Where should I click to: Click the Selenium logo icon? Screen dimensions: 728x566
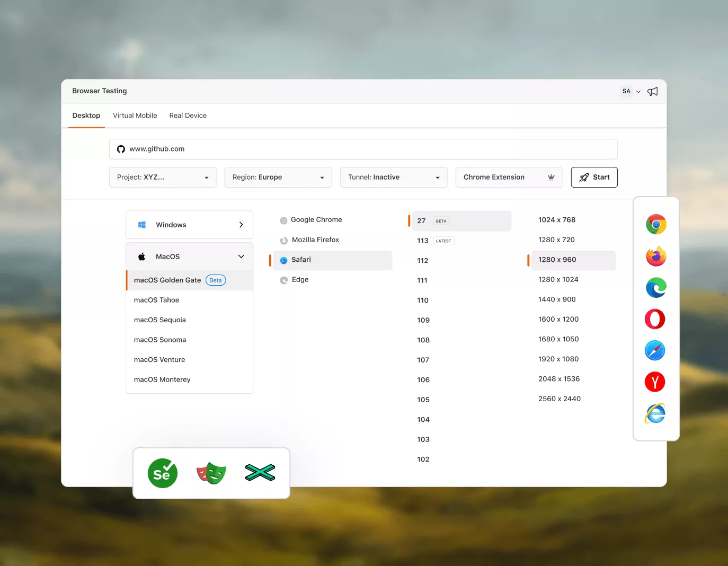pyautogui.click(x=162, y=473)
